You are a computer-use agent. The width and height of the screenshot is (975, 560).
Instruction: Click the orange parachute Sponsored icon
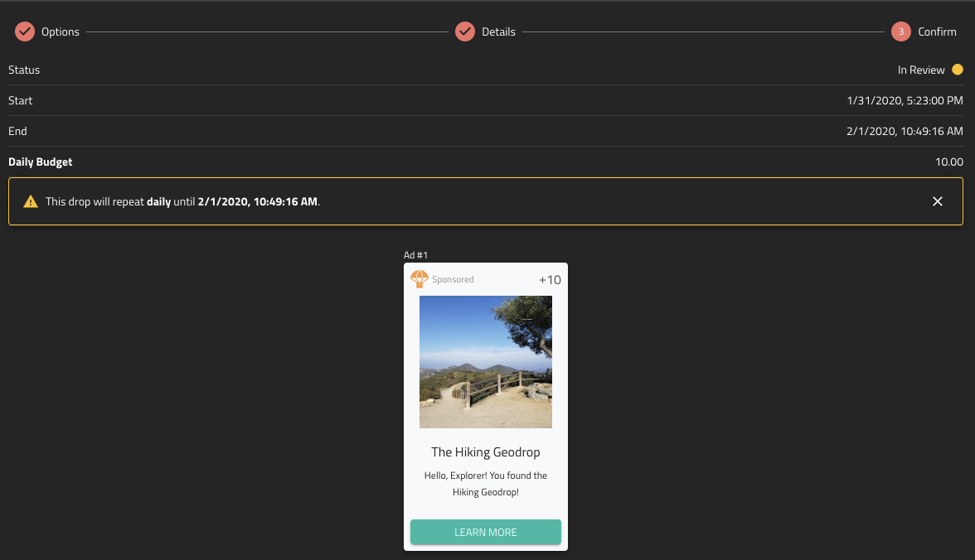pos(420,279)
